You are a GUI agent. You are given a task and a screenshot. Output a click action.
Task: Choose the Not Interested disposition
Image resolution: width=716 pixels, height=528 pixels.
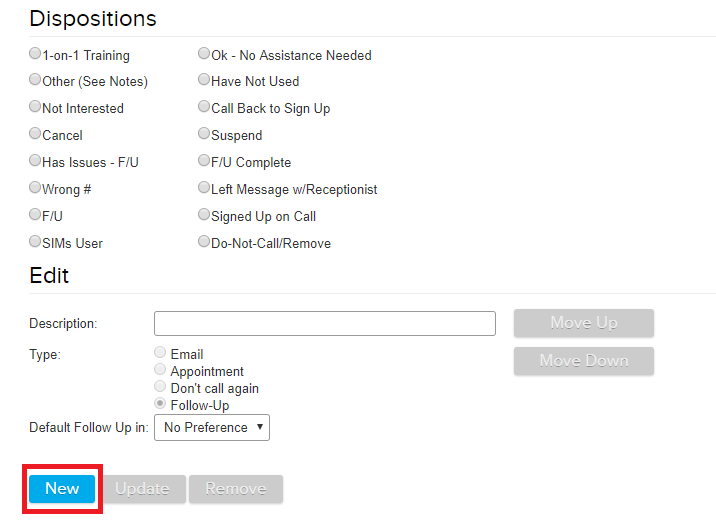[x=36, y=108]
